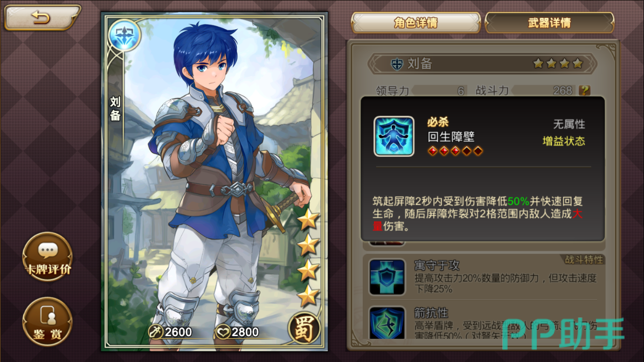Tap the 寓守于攻 trait description text
Image resolution: width=644 pixels, height=362 pixels.
[x=505, y=283]
